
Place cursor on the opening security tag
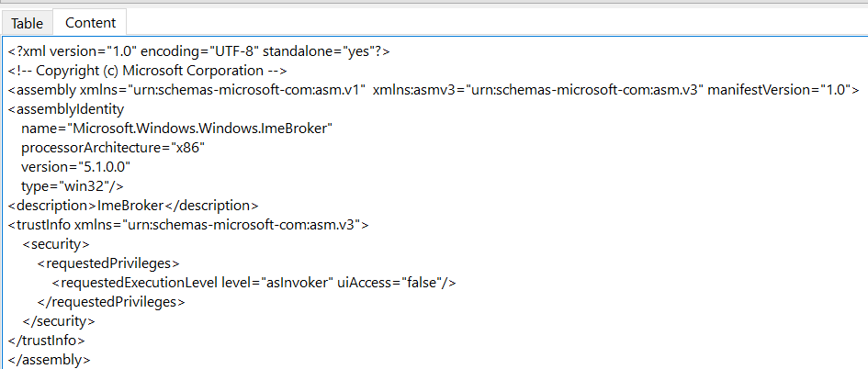click(x=56, y=244)
